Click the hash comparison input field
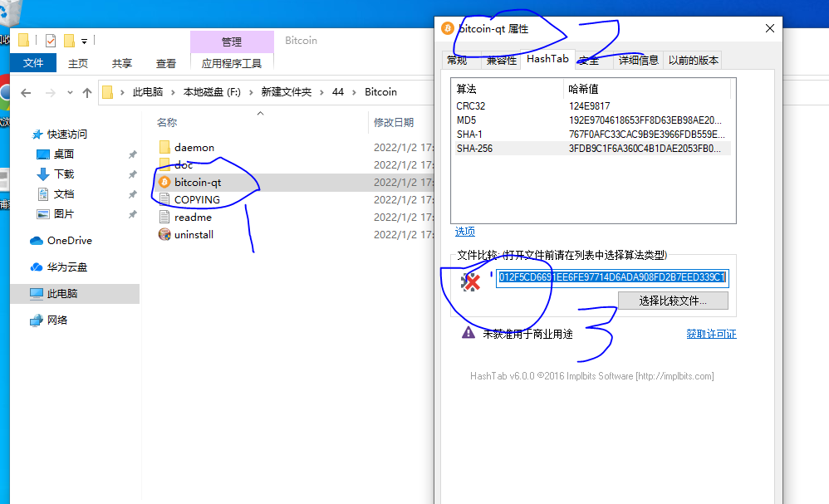 pyautogui.click(x=612, y=277)
